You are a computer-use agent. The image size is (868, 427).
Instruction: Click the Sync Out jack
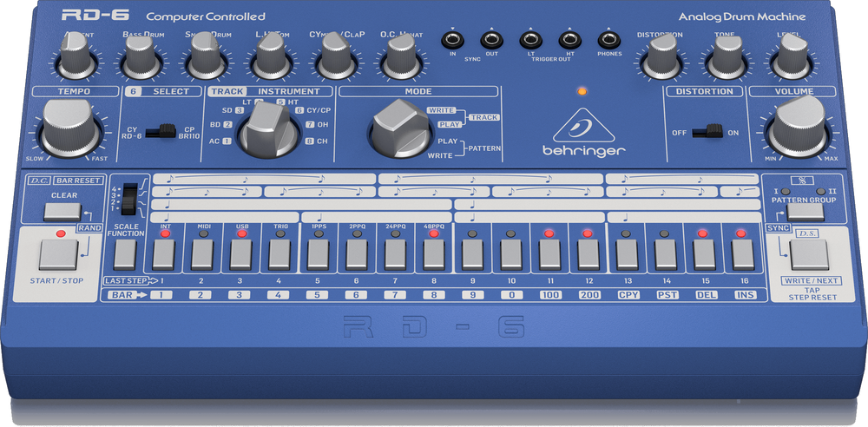(491, 40)
